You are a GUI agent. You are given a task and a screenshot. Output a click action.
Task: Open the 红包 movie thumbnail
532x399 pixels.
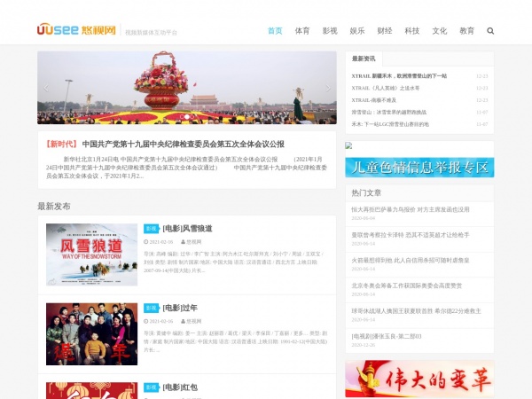[x=91, y=390]
